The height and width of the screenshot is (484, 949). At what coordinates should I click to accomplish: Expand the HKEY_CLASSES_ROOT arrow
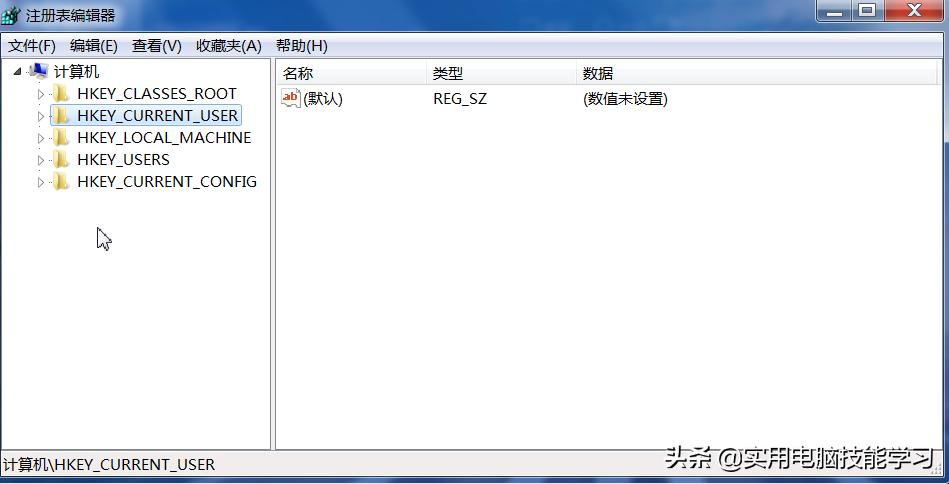coord(41,94)
